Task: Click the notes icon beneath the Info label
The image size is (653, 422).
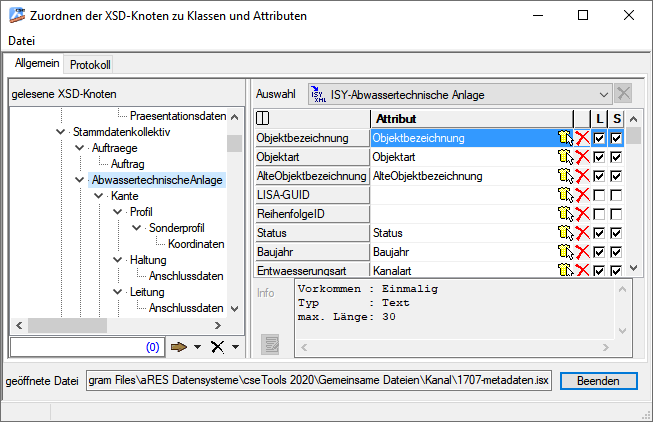Action: (269, 344)
